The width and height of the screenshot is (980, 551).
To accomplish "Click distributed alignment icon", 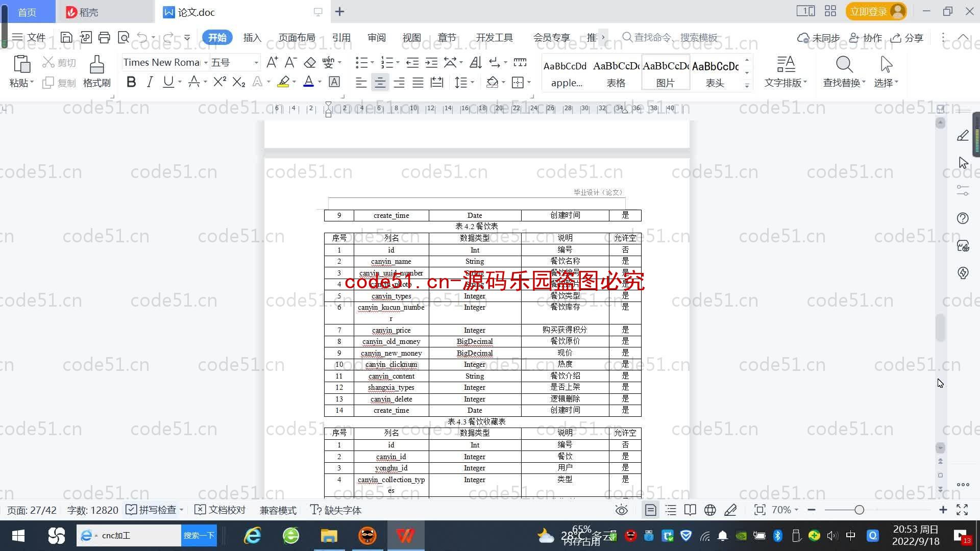I will (x=437, y=82).
